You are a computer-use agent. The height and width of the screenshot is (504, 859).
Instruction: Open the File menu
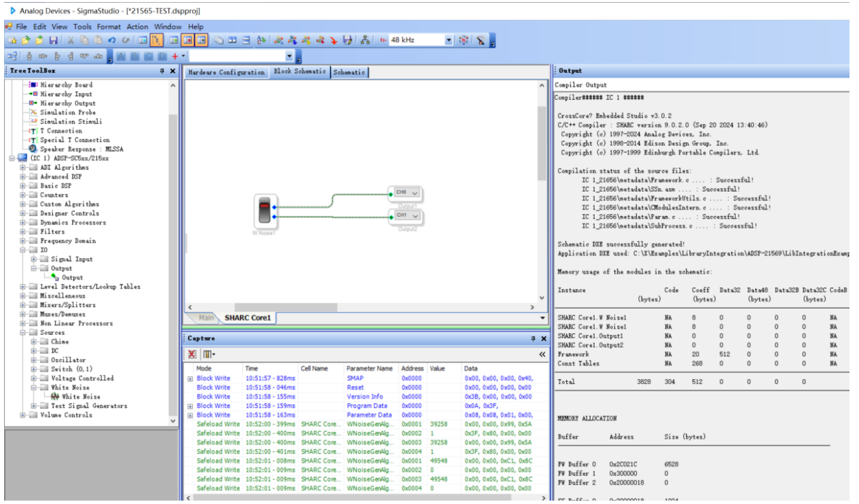(x=22, y=26)
